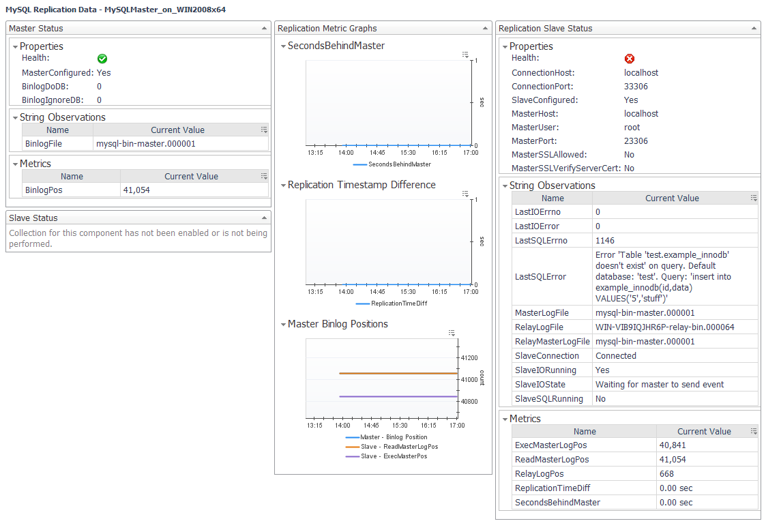Collapse the SecondsBehindMaster graph section

[283, 46]
